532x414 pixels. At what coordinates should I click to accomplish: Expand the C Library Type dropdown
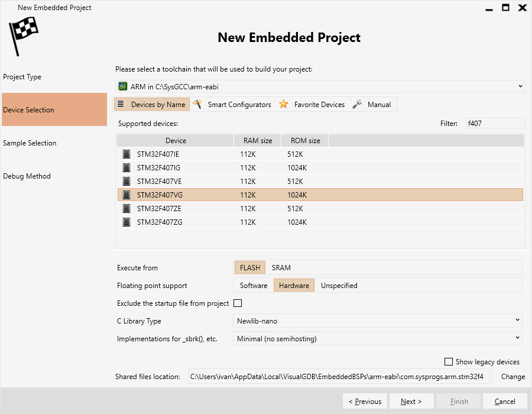(377, 321)
